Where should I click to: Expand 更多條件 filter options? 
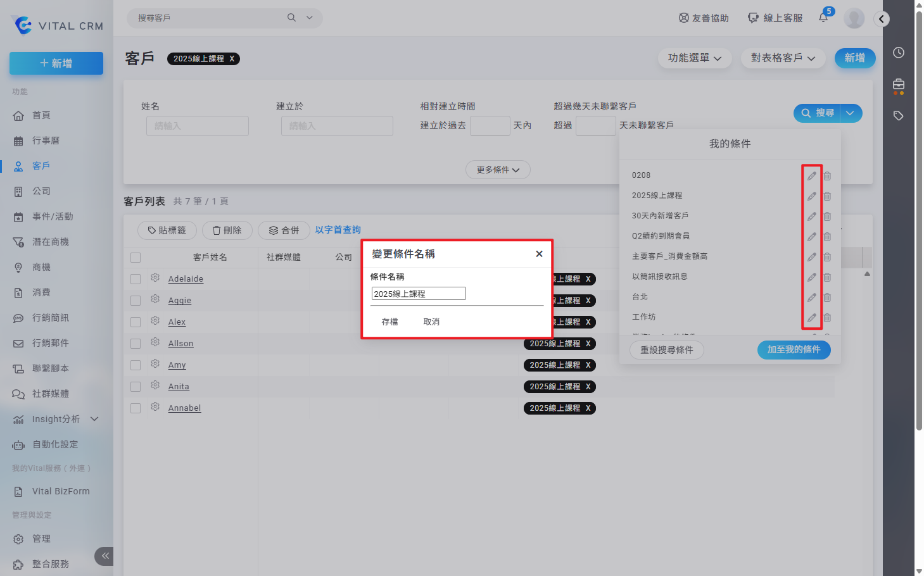pos(498,170)
